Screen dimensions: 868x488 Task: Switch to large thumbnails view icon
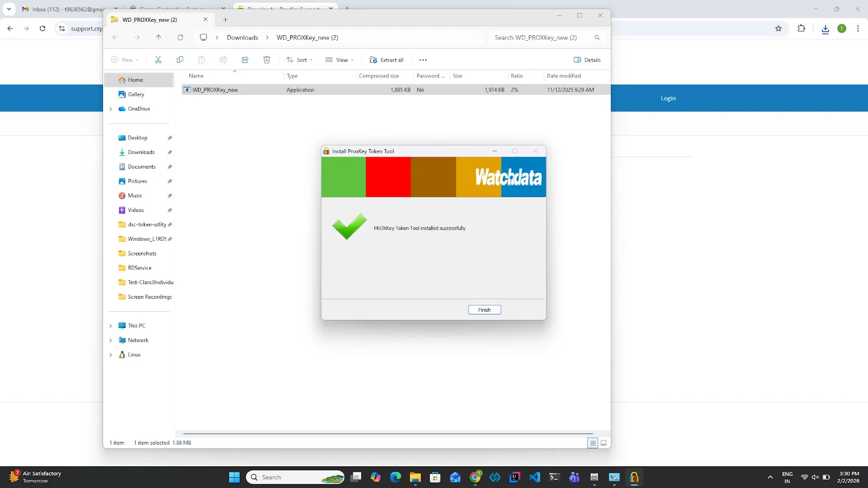pyautogui.click(x=603, y=443)
